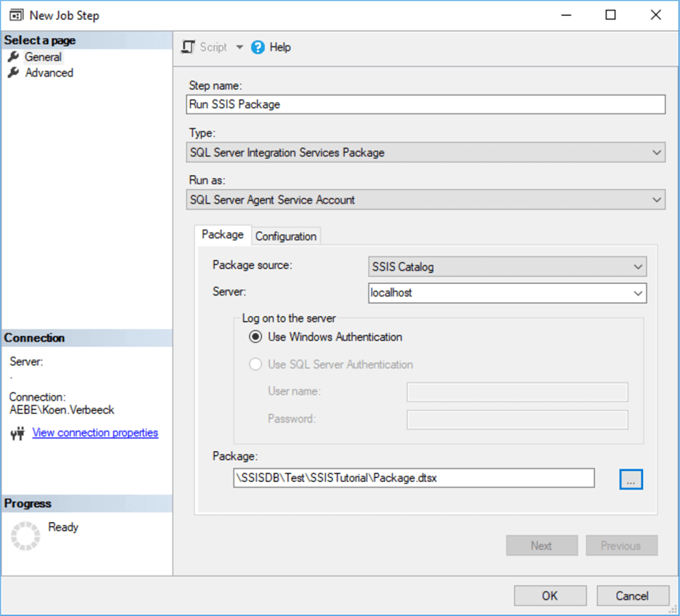Viewport: 680px width, 616px height.
Task: Select the General page
Action: [43, 57]
